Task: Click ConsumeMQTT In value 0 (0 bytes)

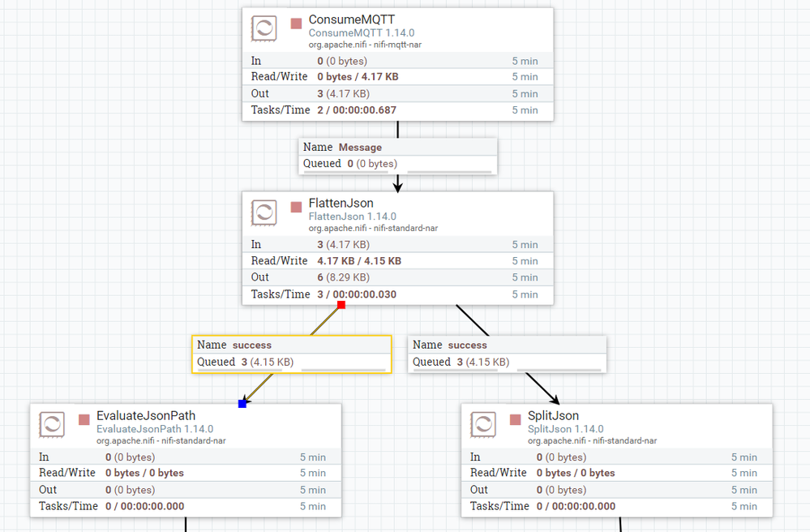Action: (342, 61)
